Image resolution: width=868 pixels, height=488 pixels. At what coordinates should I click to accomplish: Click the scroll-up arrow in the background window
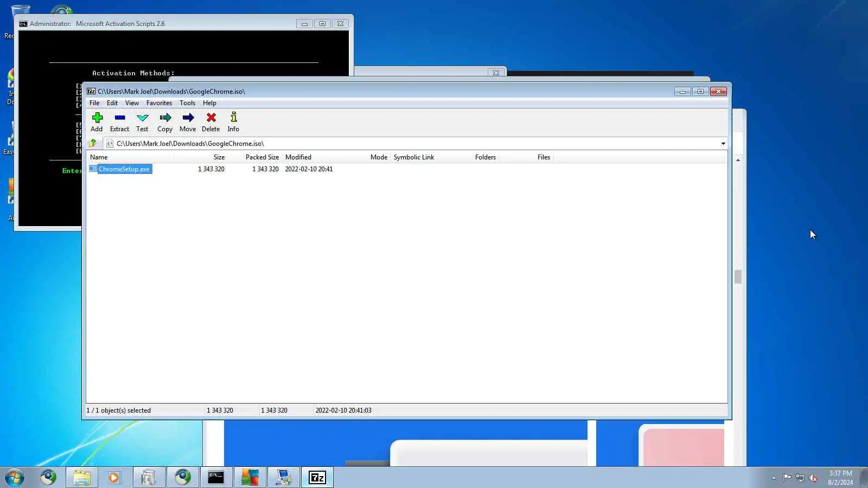click(x=738, y=160)
